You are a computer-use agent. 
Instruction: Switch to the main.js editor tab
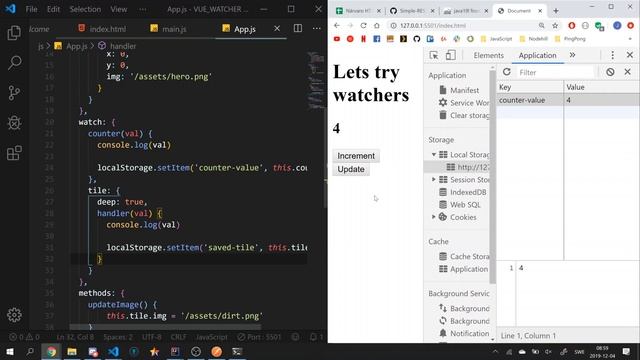[x=169, y=29]
